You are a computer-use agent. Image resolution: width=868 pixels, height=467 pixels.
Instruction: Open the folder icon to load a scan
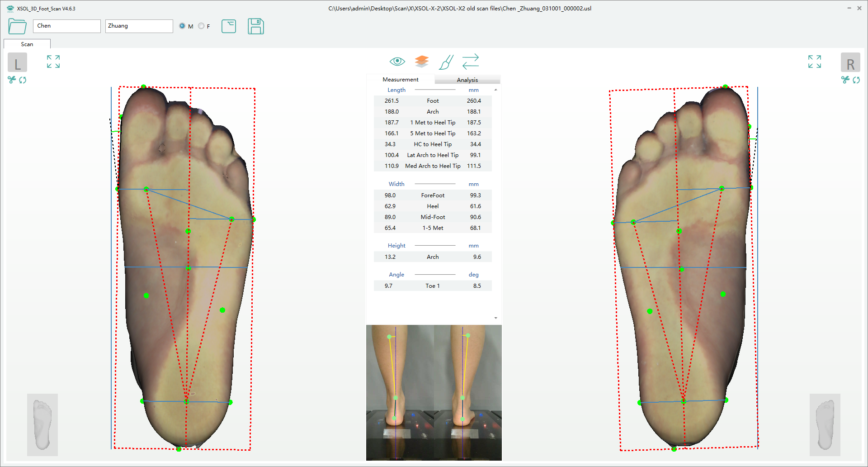click(x=17, y=26)
